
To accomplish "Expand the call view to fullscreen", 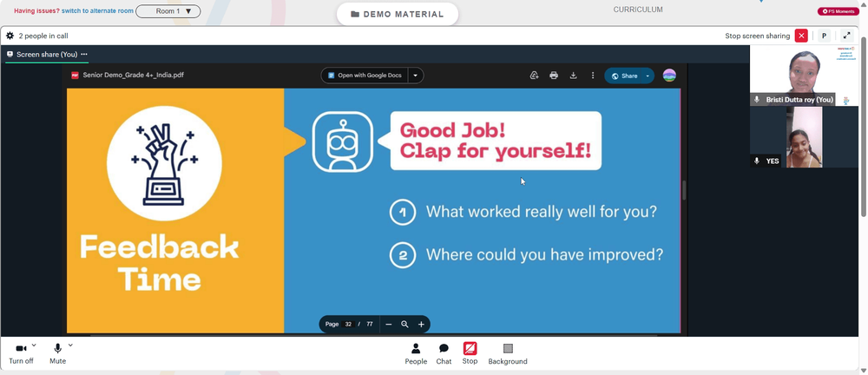I will pos(846,36).
